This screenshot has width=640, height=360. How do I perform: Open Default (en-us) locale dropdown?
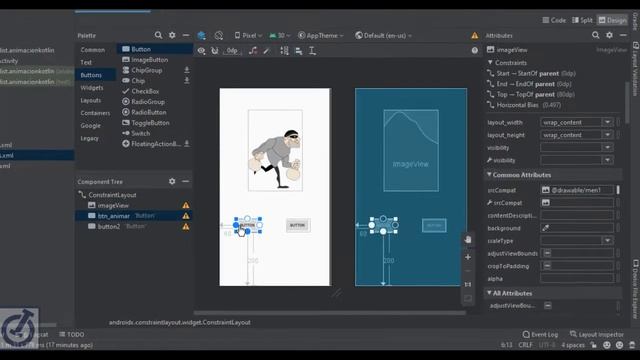pyautogui.click(x=383, y=36)
